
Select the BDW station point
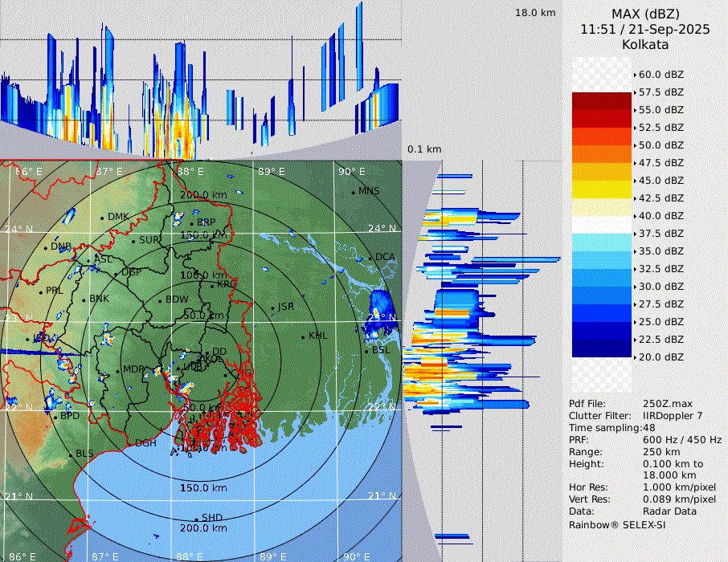point(160,301)
